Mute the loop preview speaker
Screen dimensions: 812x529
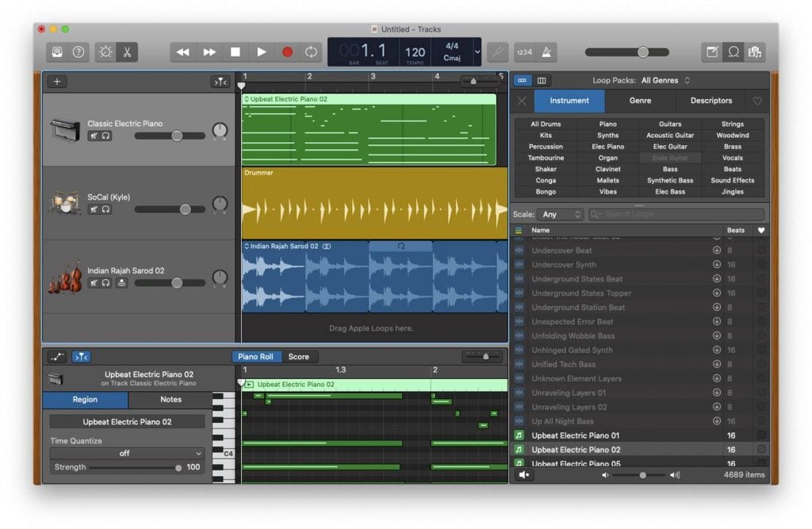pyautogui.click(x=524, y=474)
